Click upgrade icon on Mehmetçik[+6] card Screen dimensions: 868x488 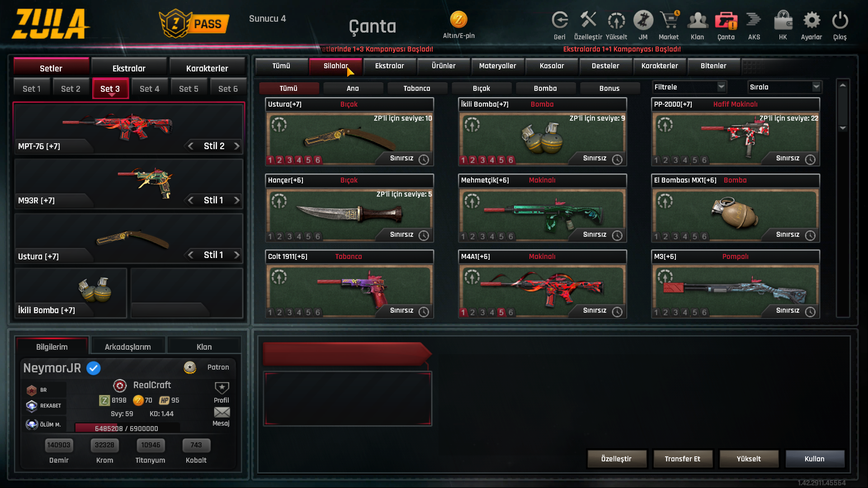click(x=472, y=201)
